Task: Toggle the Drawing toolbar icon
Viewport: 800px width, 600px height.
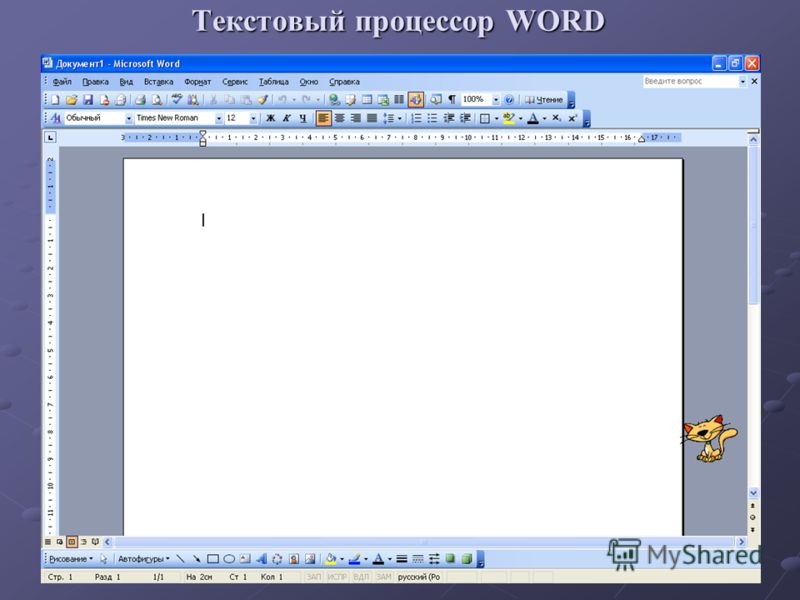Action: (x=415, y=100)
